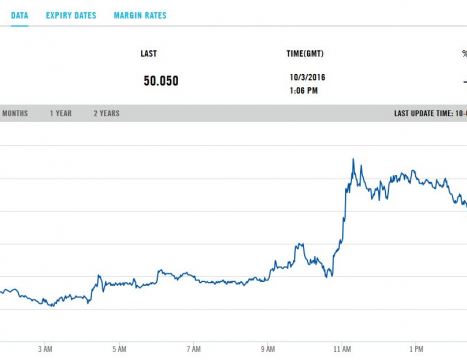This screenshot has height=360, width=467.
Task: Click the 10/3/2016 date value
Action: (x=307, y=77)
